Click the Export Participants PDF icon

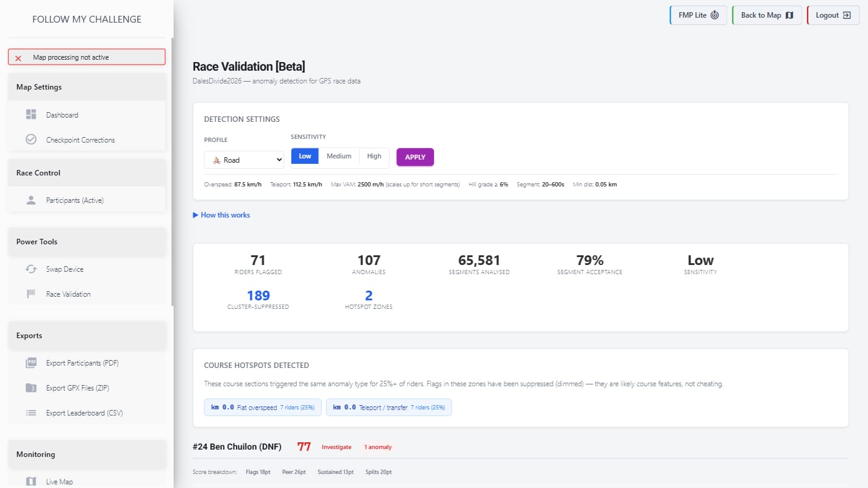[x=31, y=362]
